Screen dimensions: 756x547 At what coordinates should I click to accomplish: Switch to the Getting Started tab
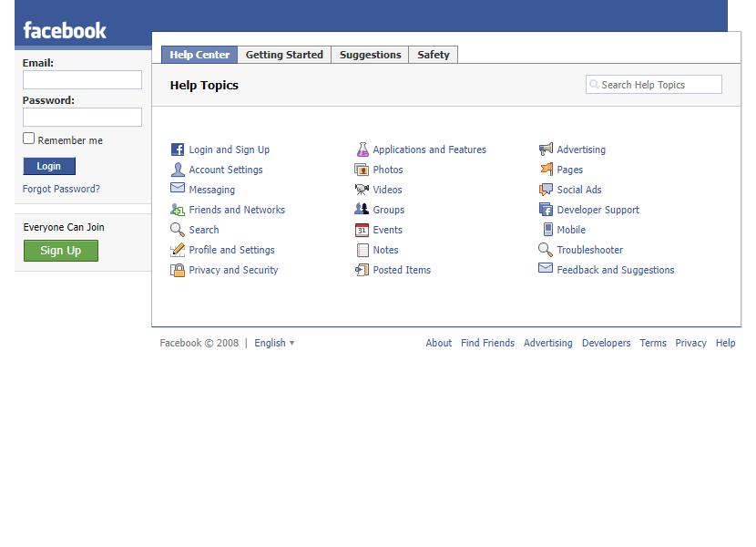[284, 55]
